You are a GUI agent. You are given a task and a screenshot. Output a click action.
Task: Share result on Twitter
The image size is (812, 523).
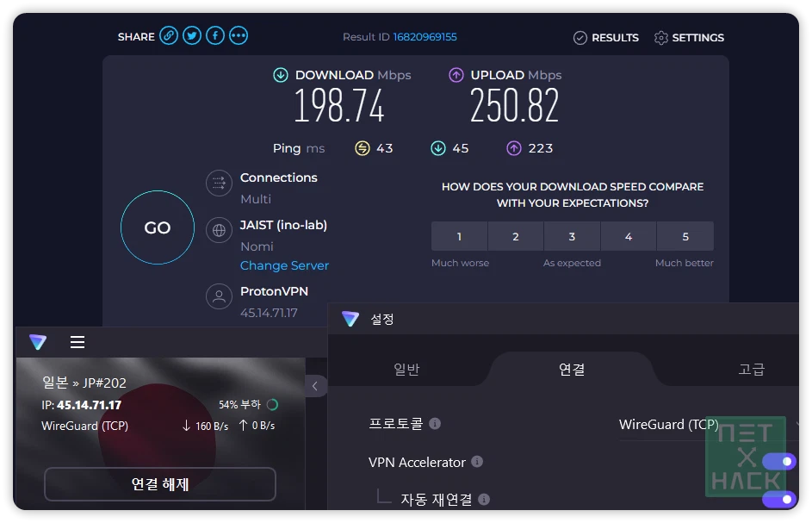pos(192,36)
